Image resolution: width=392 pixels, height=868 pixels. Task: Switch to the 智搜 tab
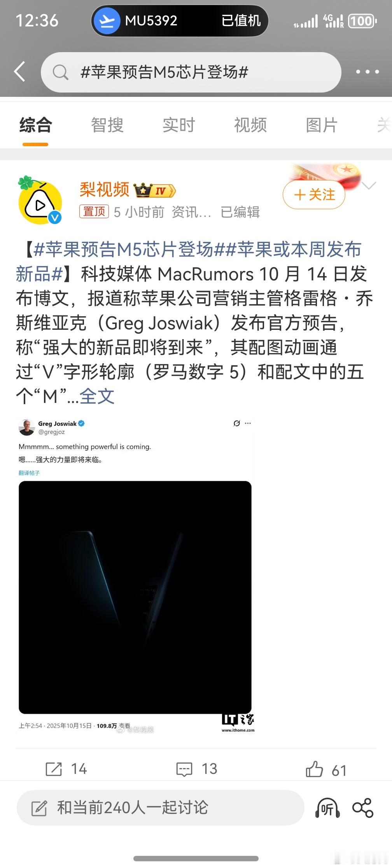107,125
